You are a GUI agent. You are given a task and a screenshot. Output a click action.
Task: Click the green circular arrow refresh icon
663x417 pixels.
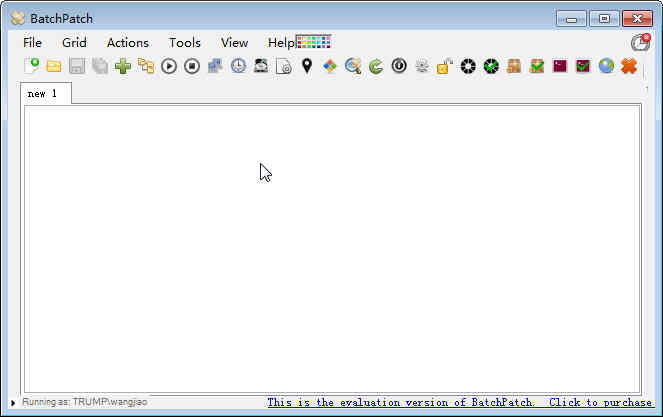point(376,66)
